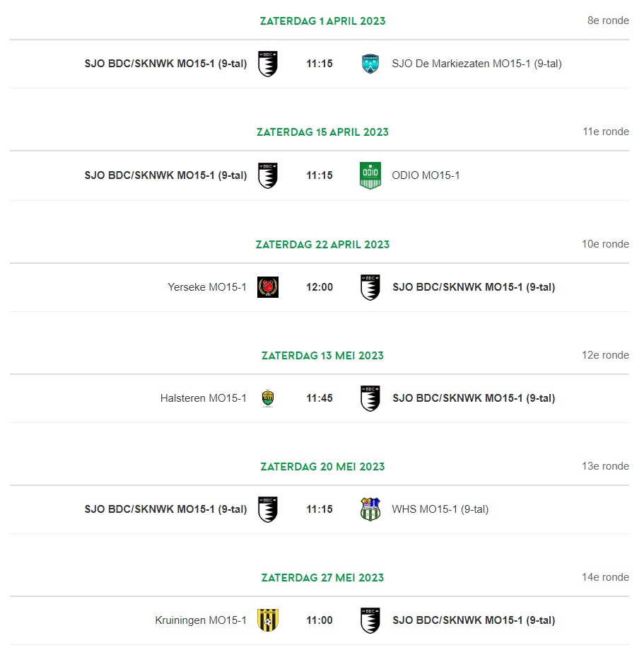Click BDC shield logo in 1 April match

click(x=268, y=64)
